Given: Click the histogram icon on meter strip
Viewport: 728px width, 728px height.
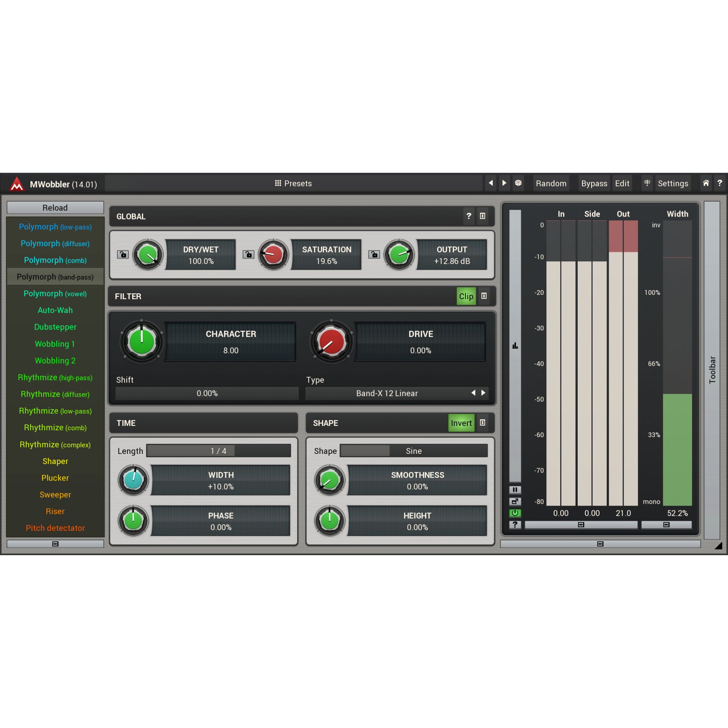Looking at the screenshot, I should (x=515, y=345).
